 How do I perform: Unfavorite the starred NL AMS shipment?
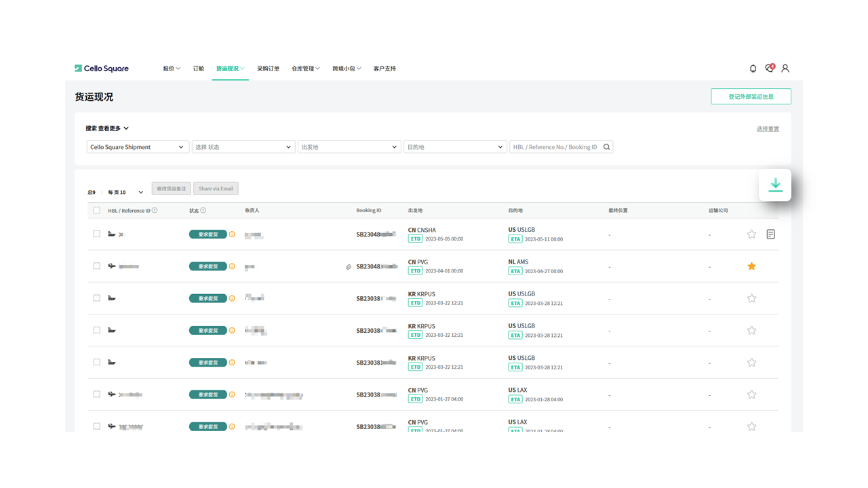click(751, 266)
